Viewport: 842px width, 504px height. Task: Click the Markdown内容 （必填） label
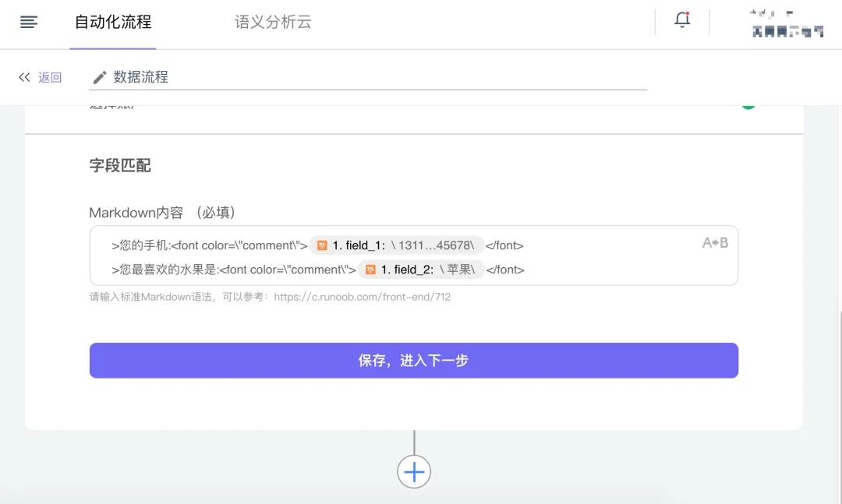(162, 213)
